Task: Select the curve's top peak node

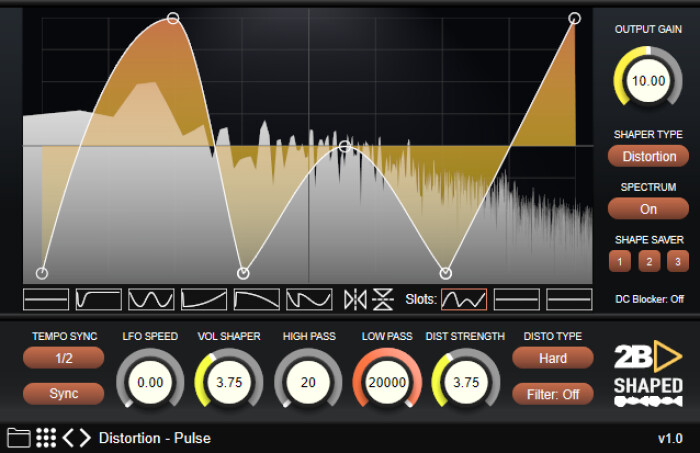Action: pyautogui.click(x=173, y=18)
